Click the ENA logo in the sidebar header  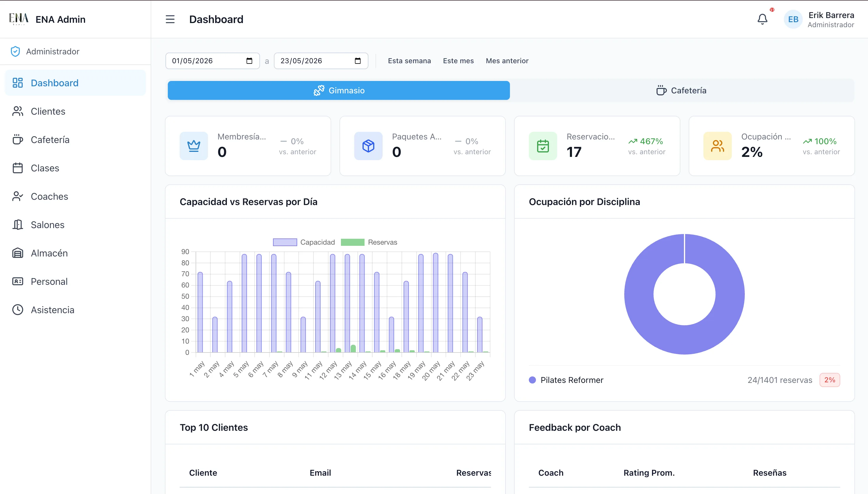[x=18, y=19]
